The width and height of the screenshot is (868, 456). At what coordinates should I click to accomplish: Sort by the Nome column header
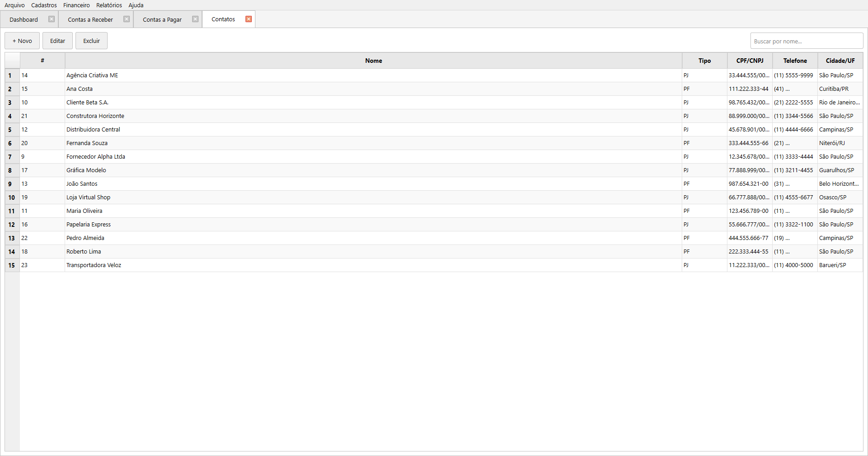pos(373,61)
